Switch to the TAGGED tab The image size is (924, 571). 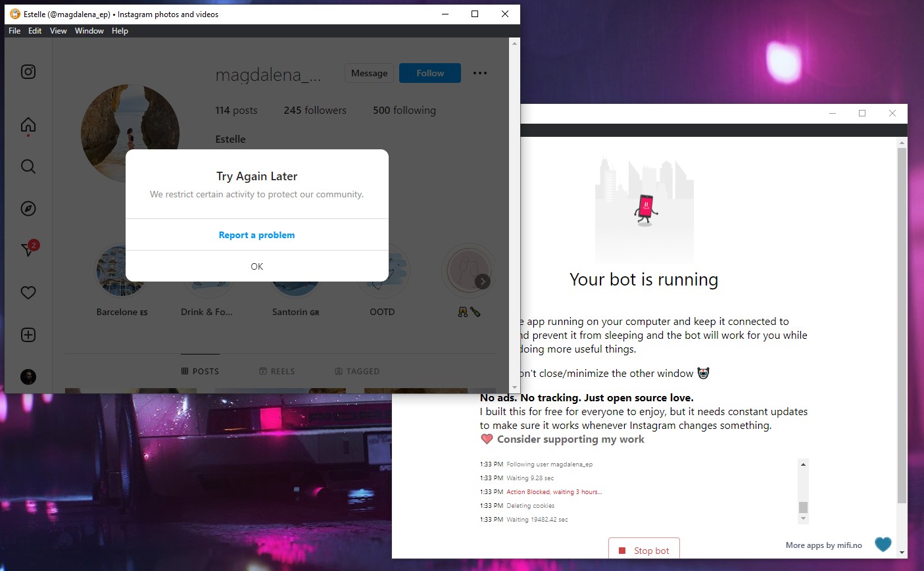coord(357,371)
